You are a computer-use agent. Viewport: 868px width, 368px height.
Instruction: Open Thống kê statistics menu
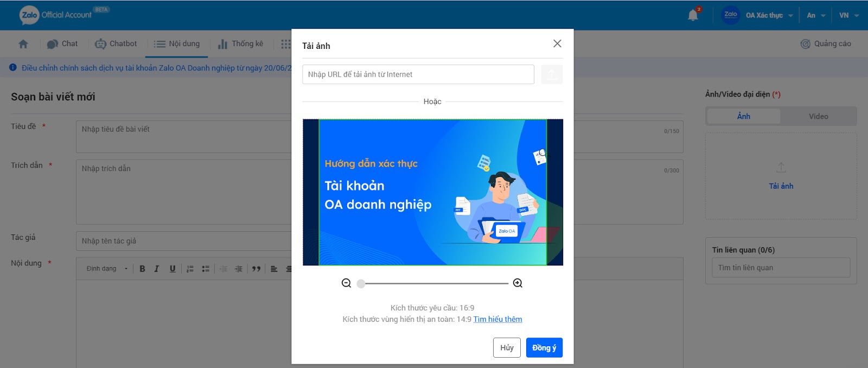tap(240, 44)
